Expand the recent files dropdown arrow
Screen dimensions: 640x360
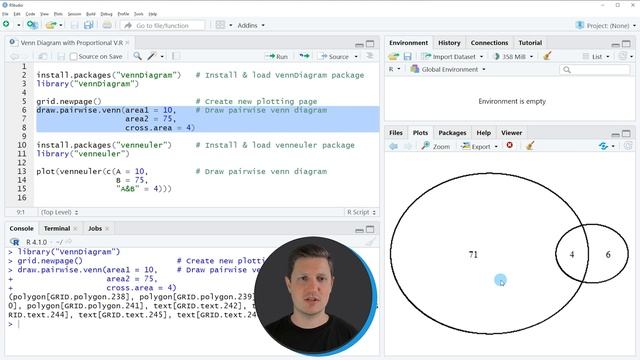coord(61,25)
